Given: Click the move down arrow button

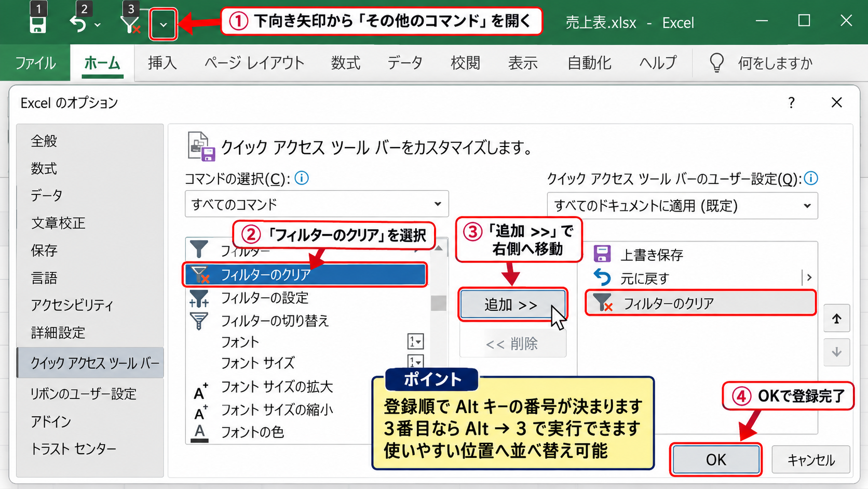Looking at the screenshot, I should tap(836, 352).
